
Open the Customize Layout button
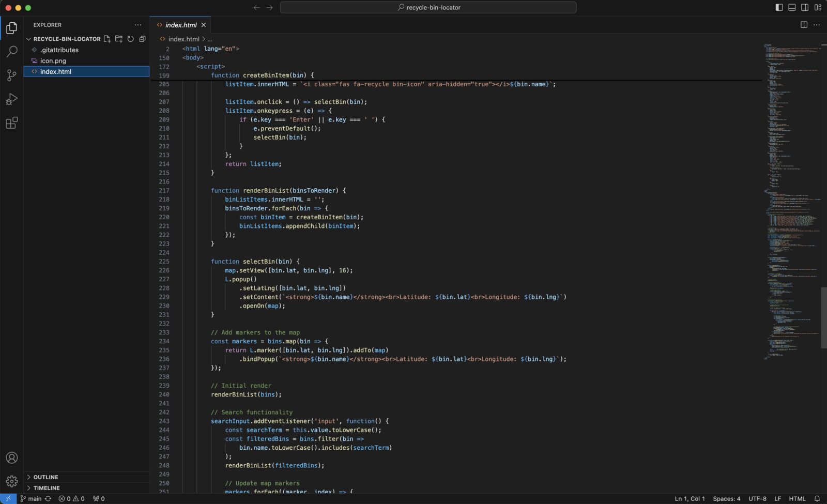[x=818, y=7]
